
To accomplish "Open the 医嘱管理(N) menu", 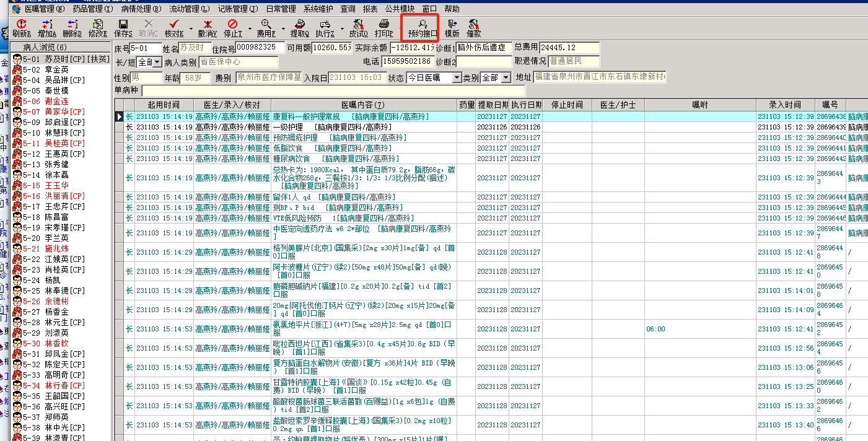I will pyautogui.click(x=43, y=9).
